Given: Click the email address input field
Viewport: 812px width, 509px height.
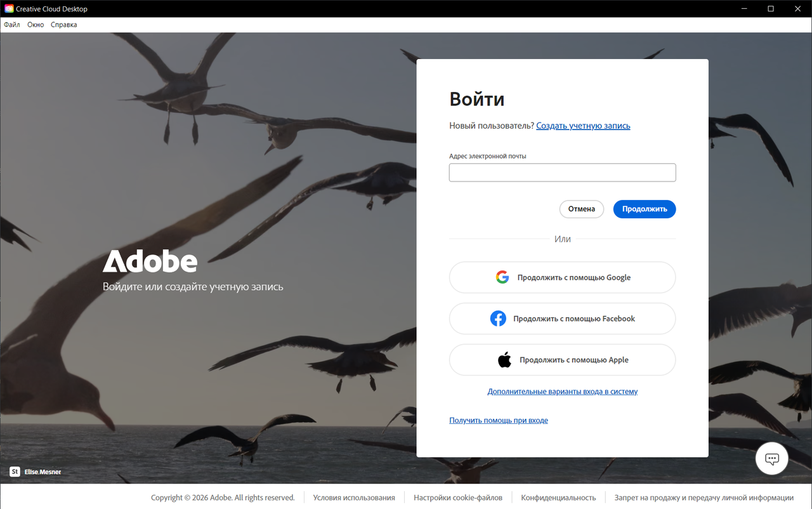Looking at the screenshot, I should (x=563, y=173).
